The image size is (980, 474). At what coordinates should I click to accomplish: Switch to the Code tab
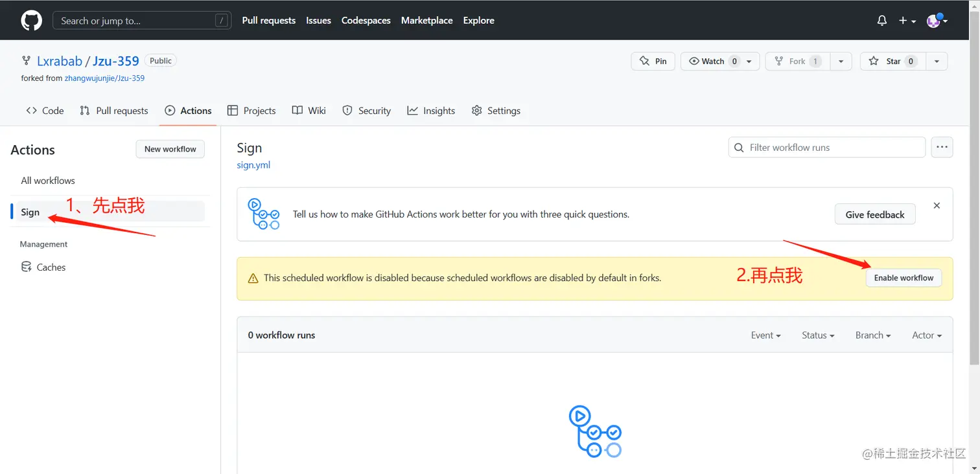tap(45, 111)
